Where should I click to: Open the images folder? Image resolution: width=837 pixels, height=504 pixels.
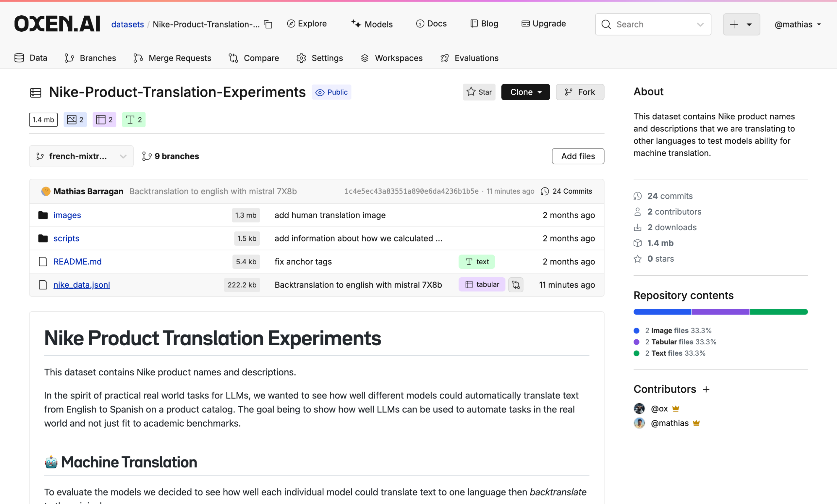pyautogui.click(x=67, y=215)
